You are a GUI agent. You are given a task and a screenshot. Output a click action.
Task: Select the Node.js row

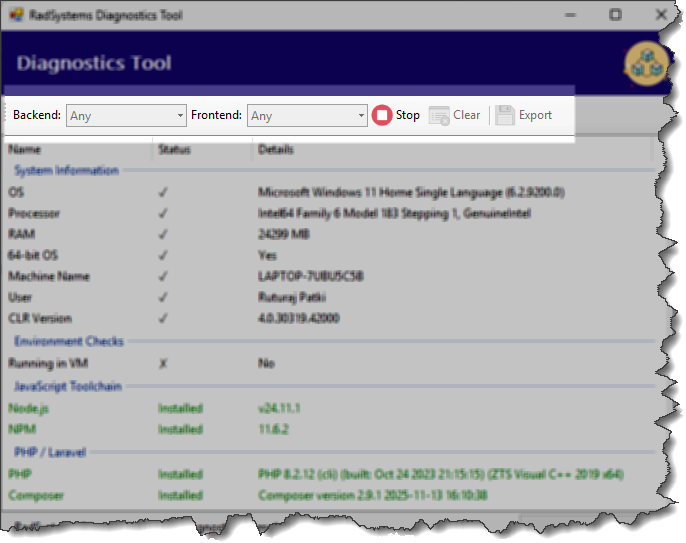(28, 409)
